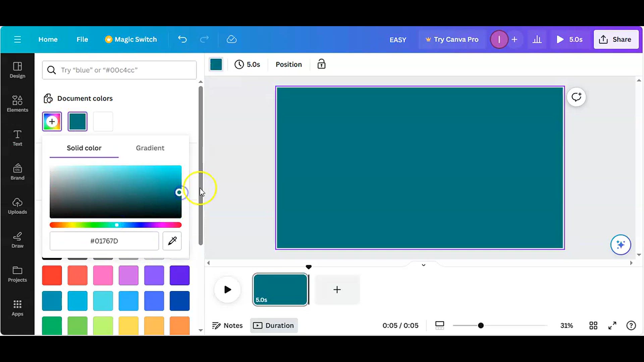This screenshot has width=644, height=362.
Task: Click inside the saturation color picker area
Action: 116,192
